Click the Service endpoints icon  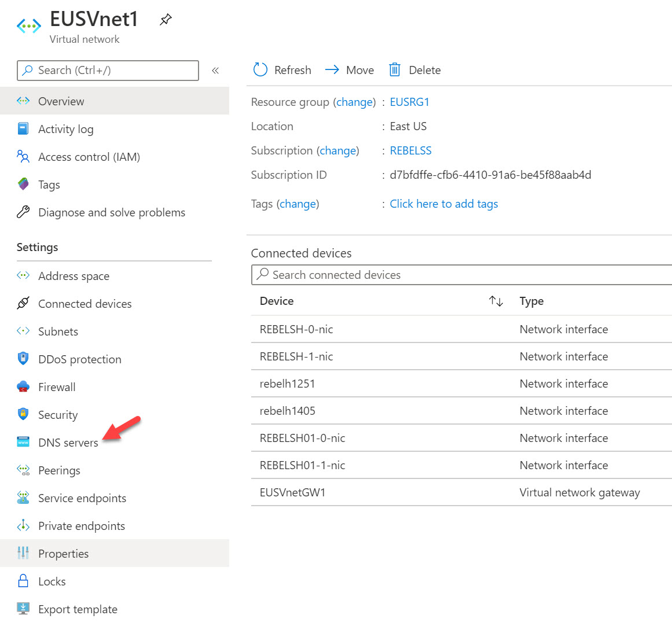[23, 498]
